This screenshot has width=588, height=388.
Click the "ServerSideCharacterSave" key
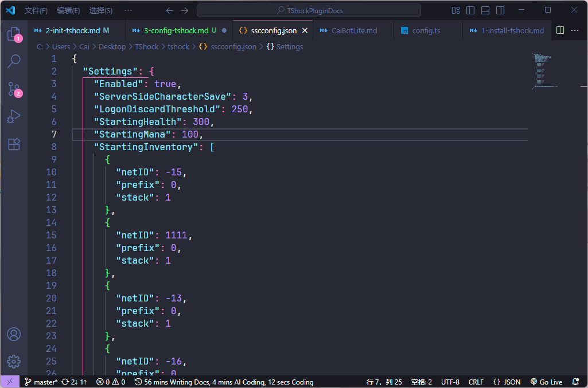[163, 97]
